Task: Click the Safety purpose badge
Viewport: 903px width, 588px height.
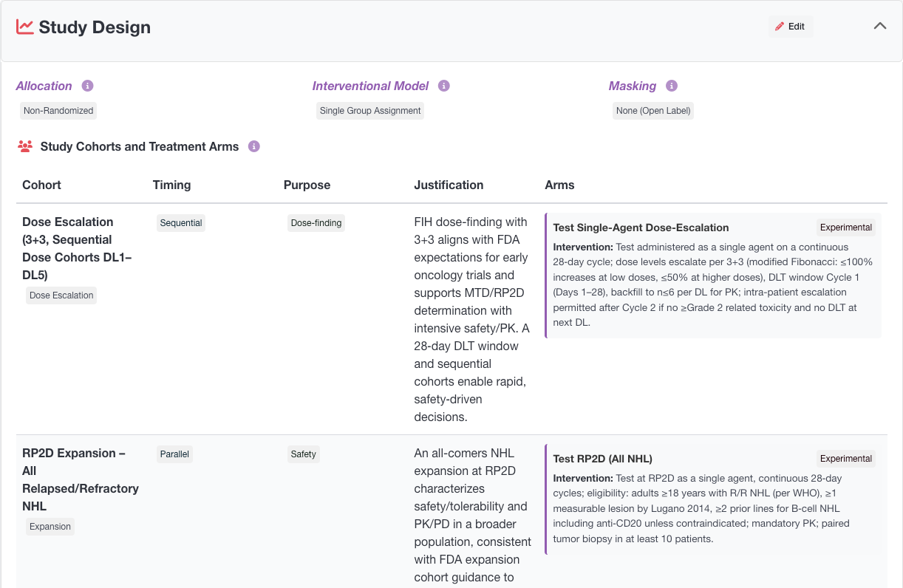Action: point(303,454)
